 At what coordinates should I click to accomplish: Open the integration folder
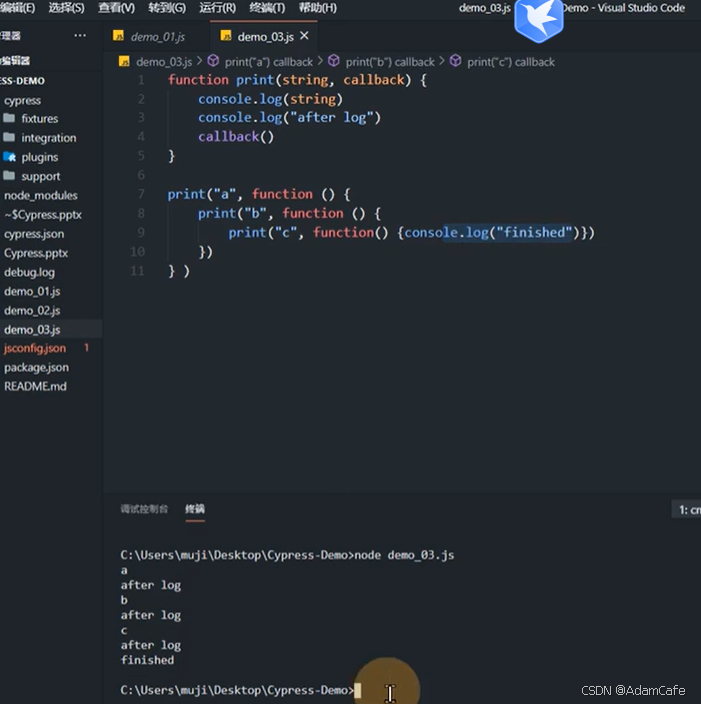click(x=48, y=138)
